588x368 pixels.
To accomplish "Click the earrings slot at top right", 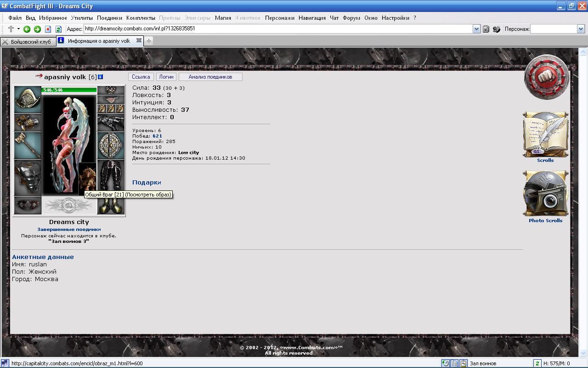I will point(111,90).
